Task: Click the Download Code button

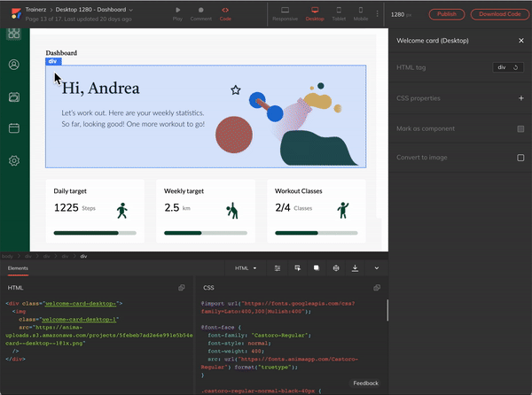Action: (x=499, y=14)
